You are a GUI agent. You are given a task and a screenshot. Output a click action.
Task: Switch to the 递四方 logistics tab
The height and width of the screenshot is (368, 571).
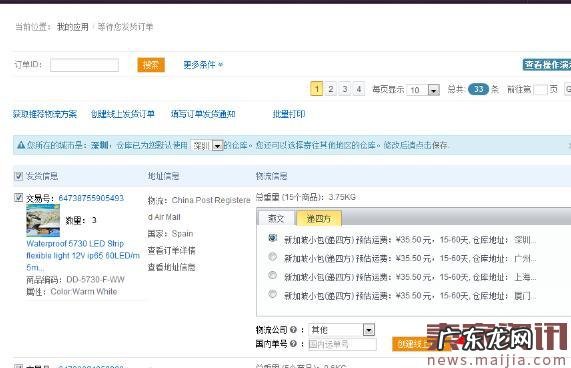319,218
